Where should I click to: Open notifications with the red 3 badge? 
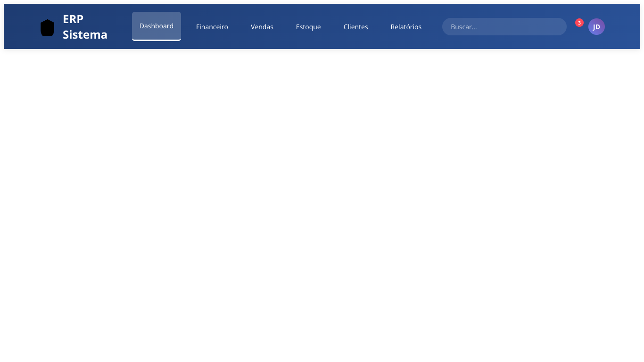pyautogui.click(x=579, y=23)
